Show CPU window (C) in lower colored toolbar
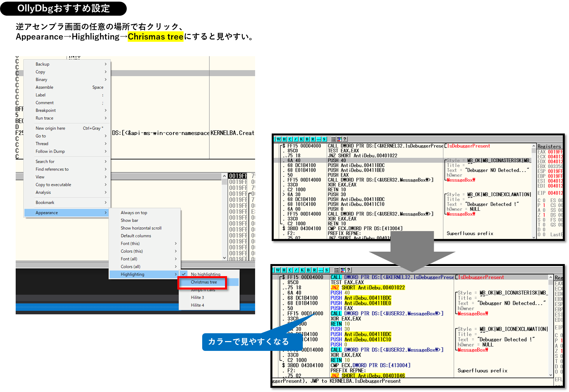The width and height of the screenshot is (569, 392). (290, 270)
